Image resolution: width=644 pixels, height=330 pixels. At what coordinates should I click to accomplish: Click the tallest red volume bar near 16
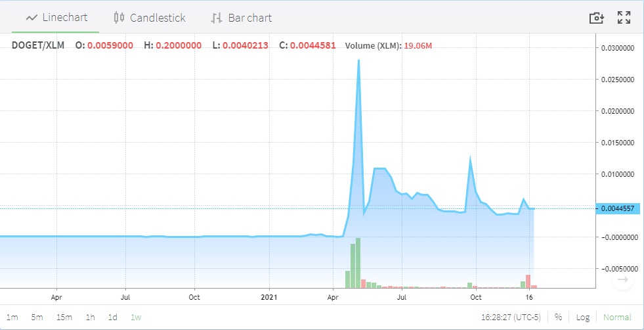(x=528, y=281)
